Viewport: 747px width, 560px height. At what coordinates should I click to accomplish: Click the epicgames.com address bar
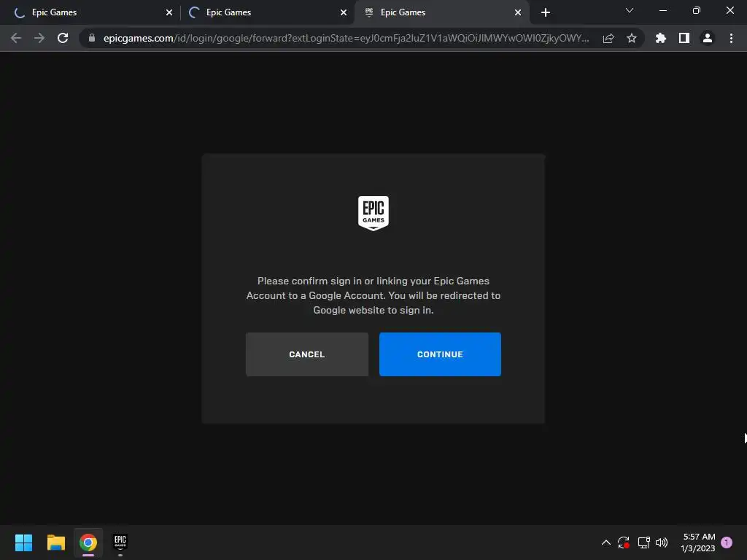[345, 38]
